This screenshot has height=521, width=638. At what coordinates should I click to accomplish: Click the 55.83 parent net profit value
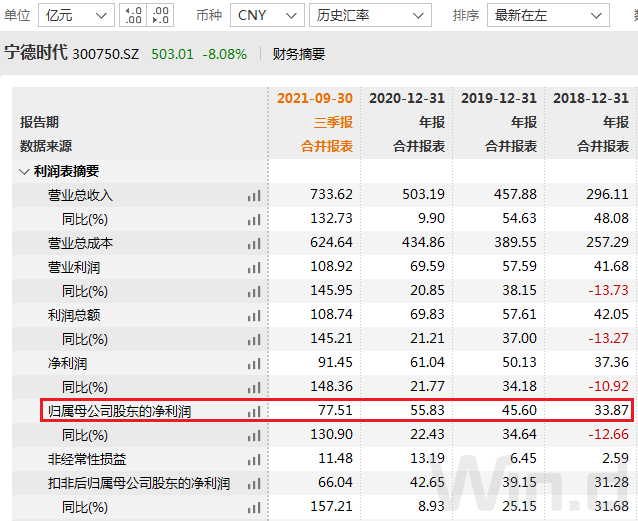point(427,410)
